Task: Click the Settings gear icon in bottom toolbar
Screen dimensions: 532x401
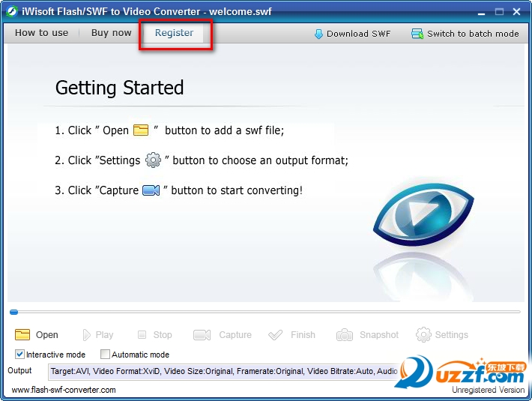Action: [423, 335]
